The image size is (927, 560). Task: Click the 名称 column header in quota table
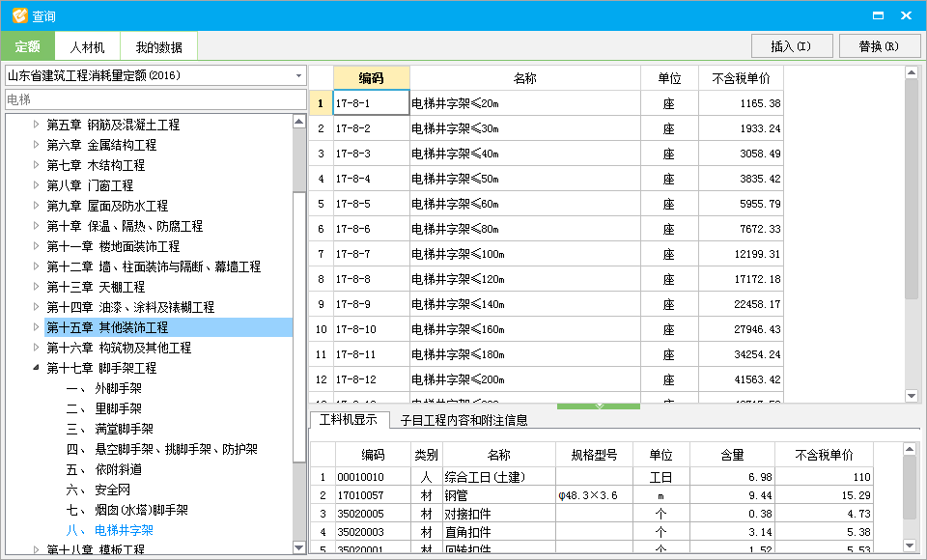click(525, 78)
